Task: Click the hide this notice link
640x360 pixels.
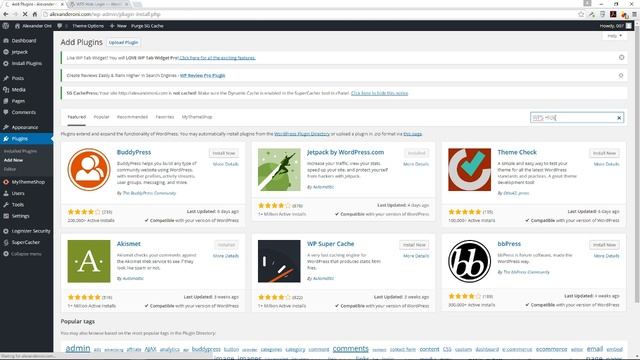Action: (x=379, y=93)
